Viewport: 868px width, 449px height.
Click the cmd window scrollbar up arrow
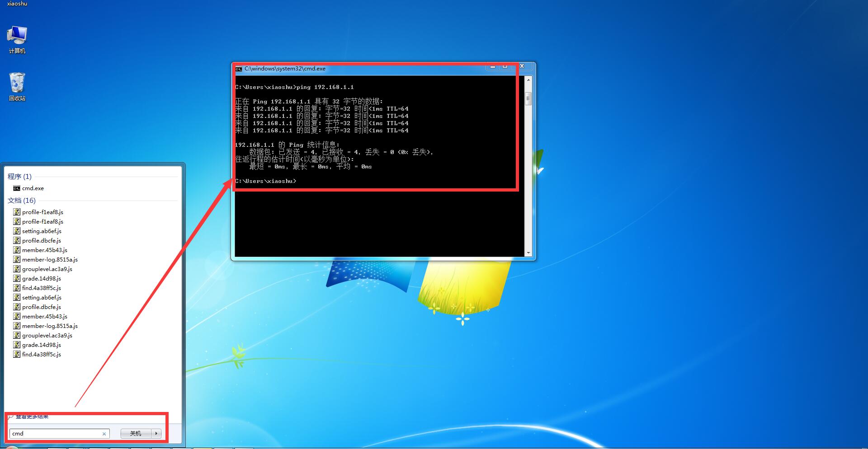(x=528, y=80)
